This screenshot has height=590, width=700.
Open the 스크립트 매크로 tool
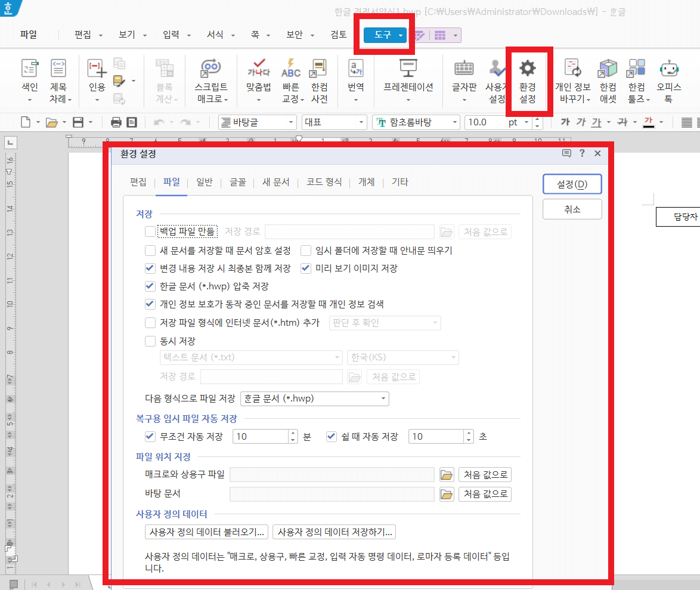click(x=210, y=81)
